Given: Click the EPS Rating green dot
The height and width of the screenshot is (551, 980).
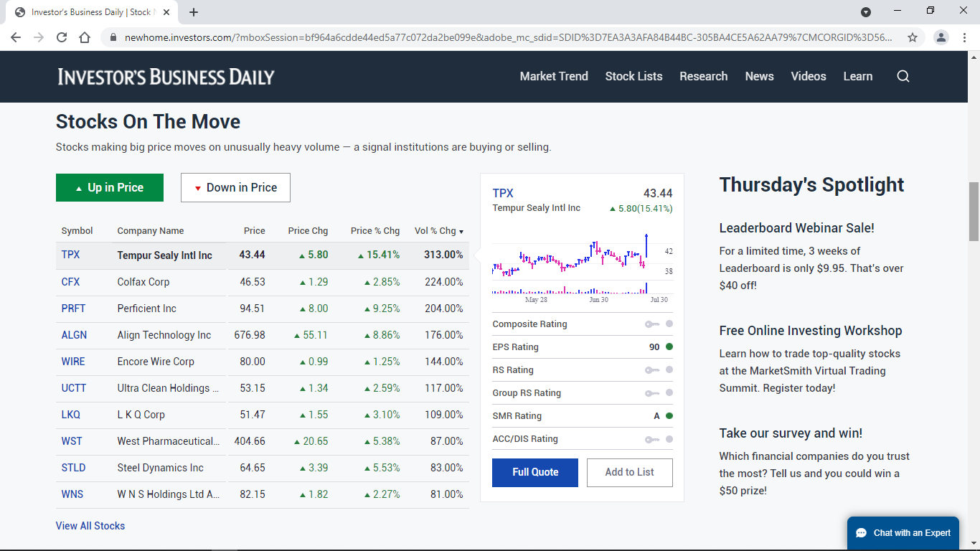Looking at the screenshot, I should (x=669, y=347).
